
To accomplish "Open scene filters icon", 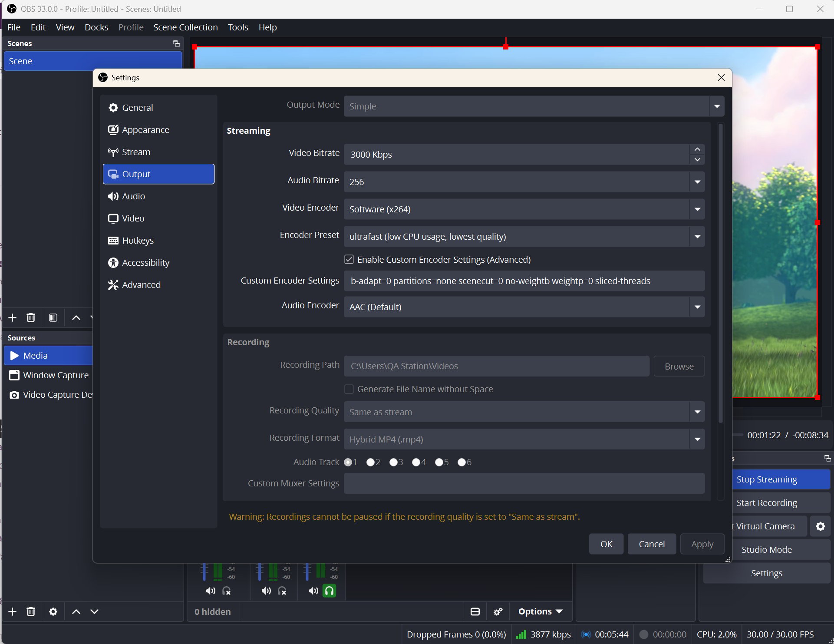I will [x=53, y=317].
